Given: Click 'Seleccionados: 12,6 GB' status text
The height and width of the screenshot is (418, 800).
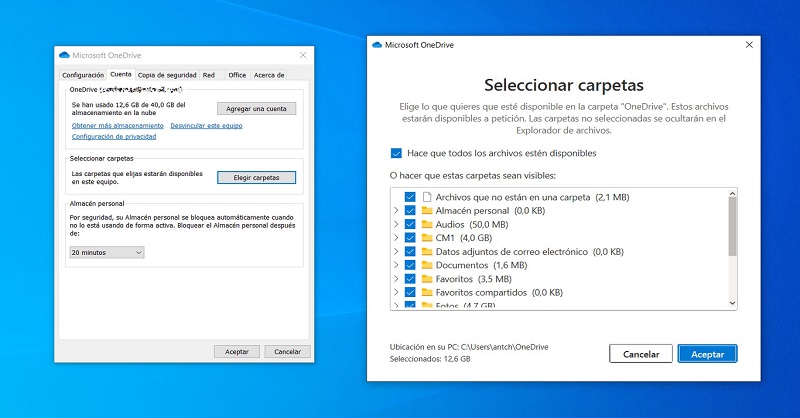Looking at the screenshot, I should pyautogui.click(x=430, y=359).
